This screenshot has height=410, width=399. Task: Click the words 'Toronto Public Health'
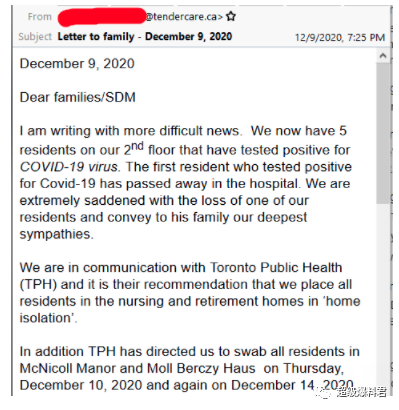coord(276,267)
